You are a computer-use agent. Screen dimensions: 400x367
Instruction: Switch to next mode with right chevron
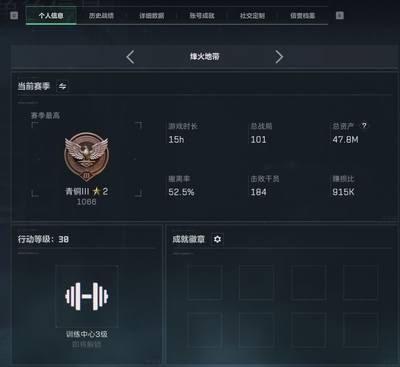pyautogui.click(x=279, y=57)
